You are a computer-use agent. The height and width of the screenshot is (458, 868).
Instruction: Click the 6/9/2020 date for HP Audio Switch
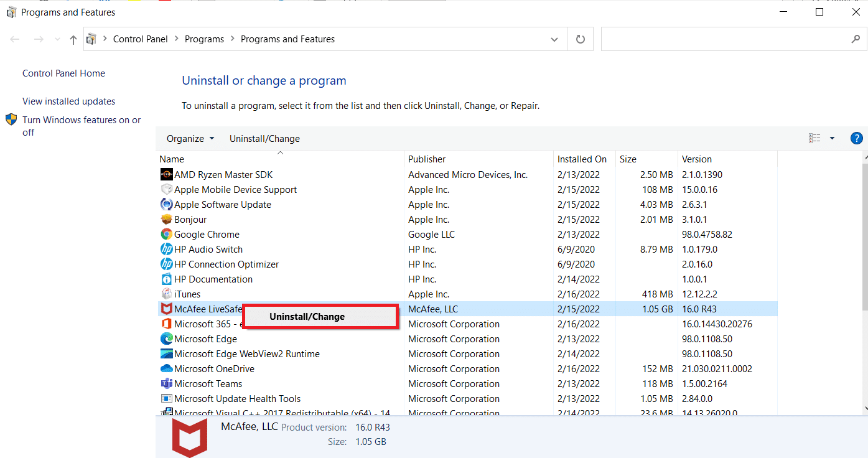576,250
